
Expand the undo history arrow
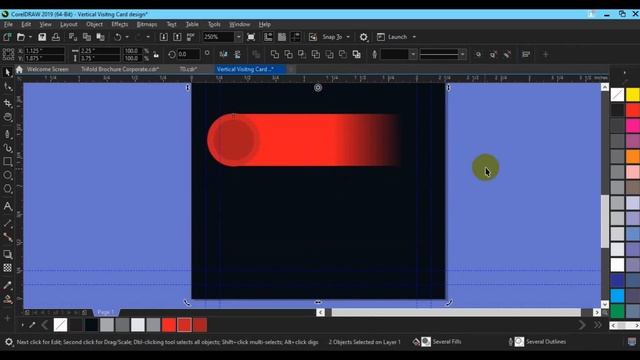click(127, 37)
